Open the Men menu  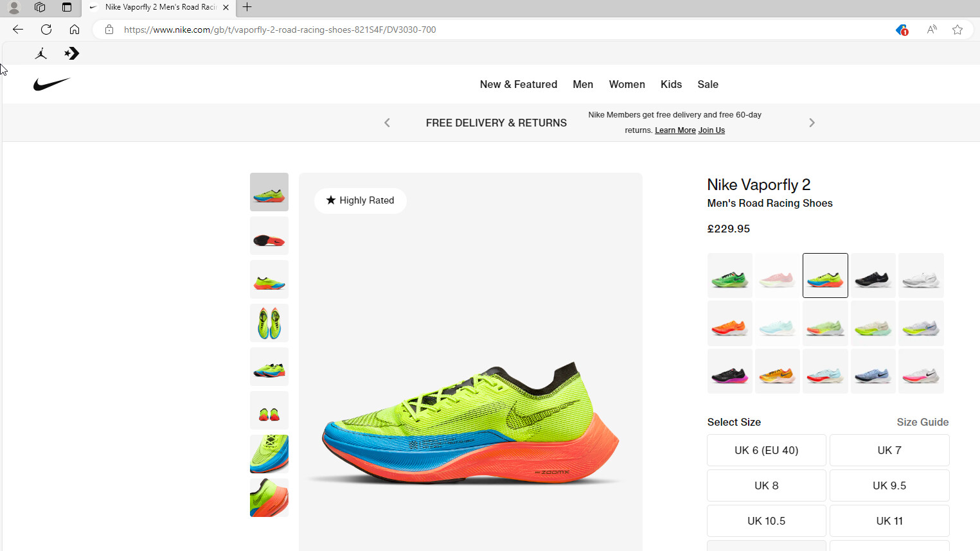(x=583, y=84)
